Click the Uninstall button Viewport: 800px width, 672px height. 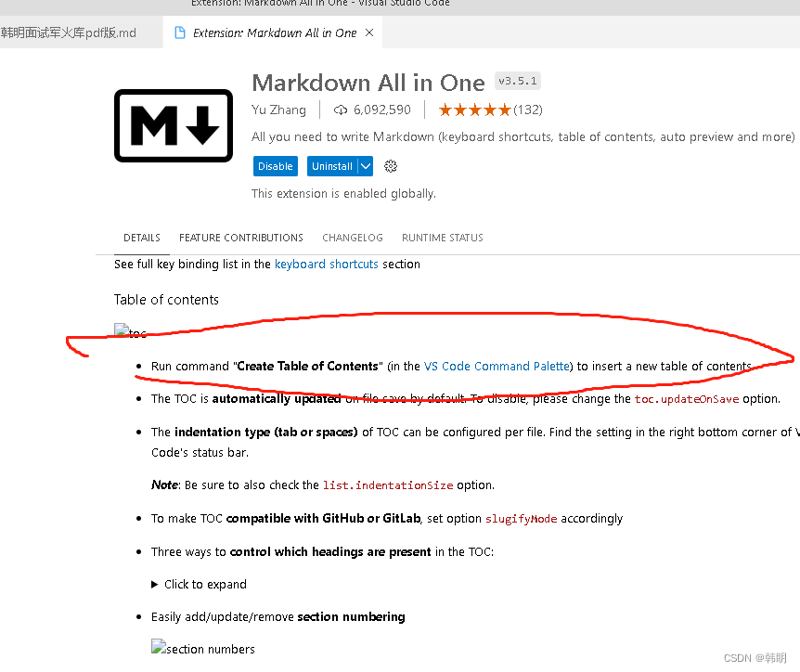click(x=332, y=166)
